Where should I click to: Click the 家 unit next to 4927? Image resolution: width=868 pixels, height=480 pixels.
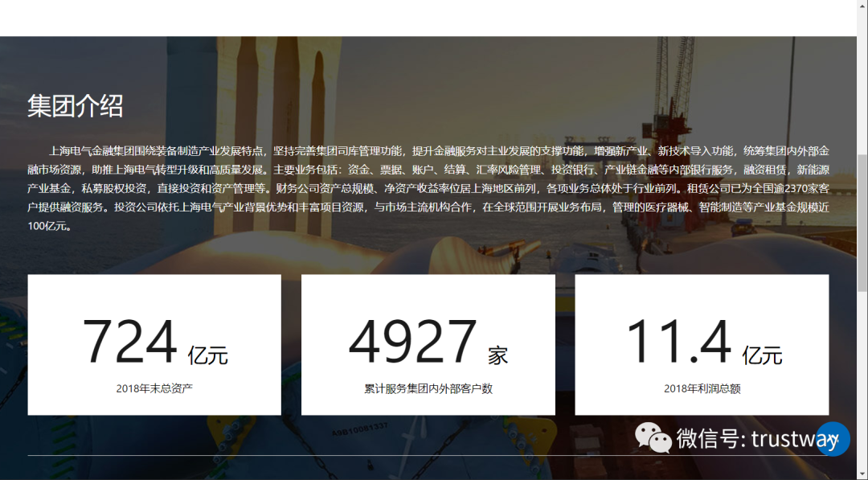coord(497,355)
